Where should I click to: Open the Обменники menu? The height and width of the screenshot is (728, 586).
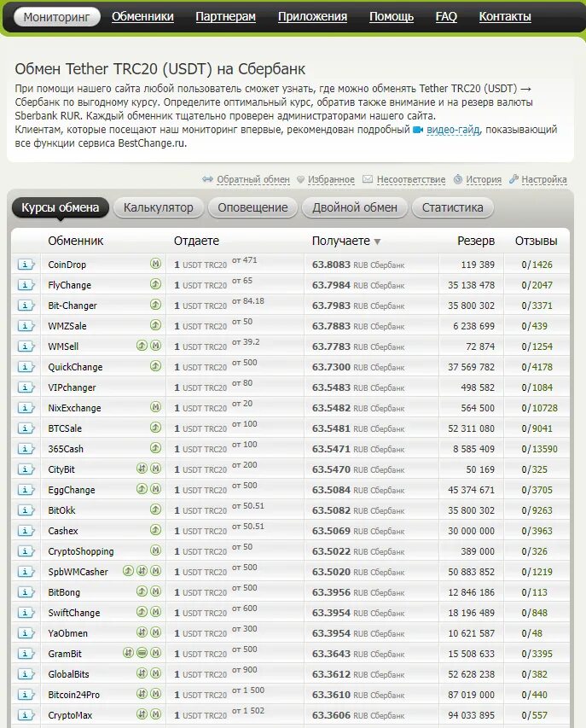coord(142,17)
